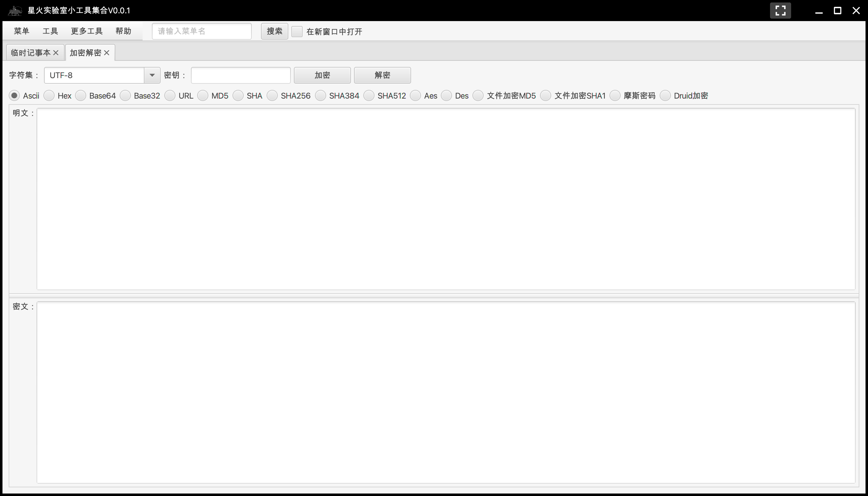The image size is (868, 496).
Task: Switch to the 临时记事本 tab
Action: click(31, 53)
